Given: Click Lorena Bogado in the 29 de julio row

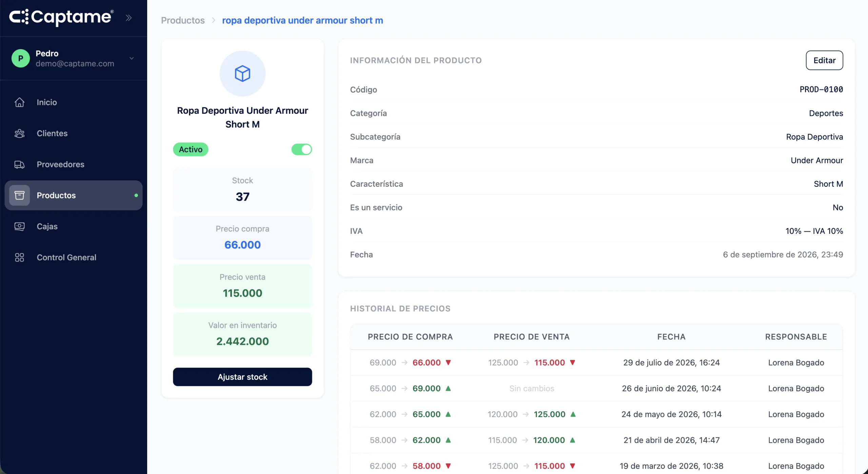Looking at the screenshot, I should click(x=796, y=363).
